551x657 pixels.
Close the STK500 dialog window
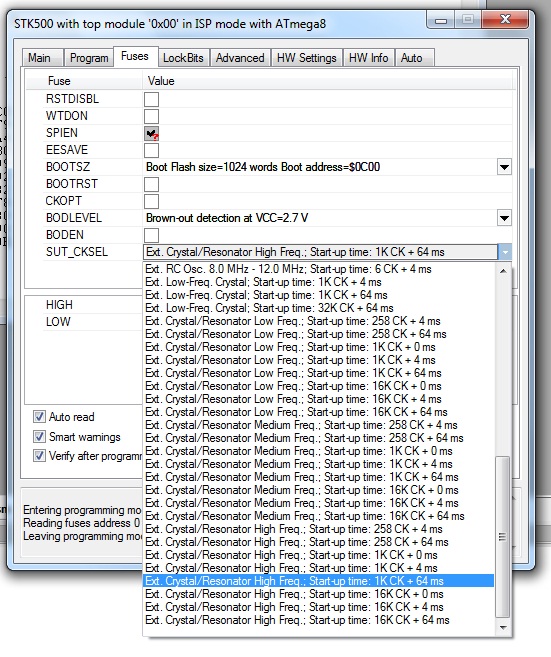[x=506, y=19]
